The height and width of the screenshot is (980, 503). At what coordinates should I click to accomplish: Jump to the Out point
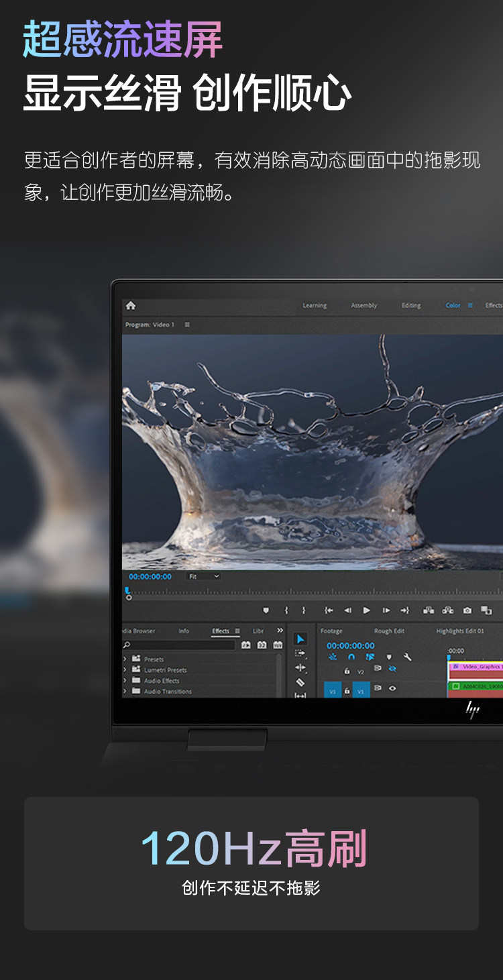pos(404,610)
